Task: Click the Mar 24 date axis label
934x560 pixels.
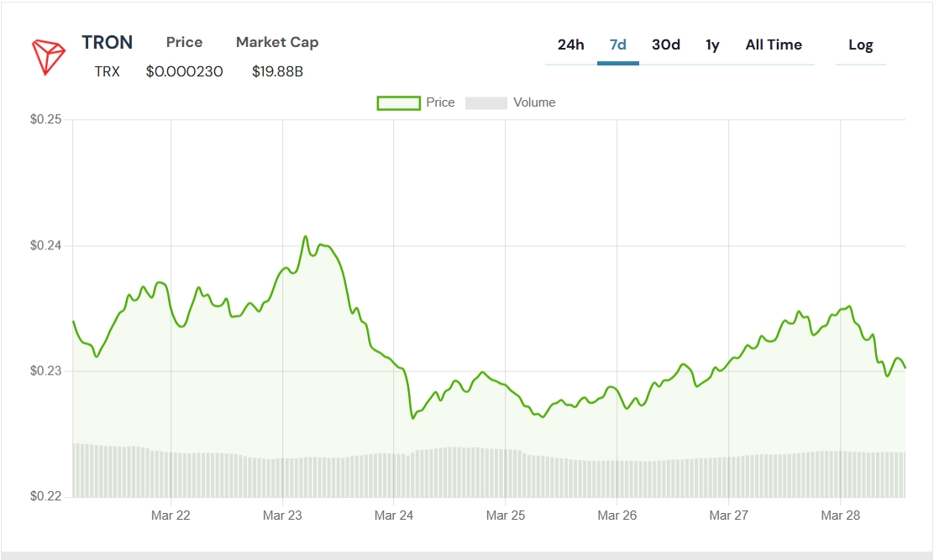Action: pyautogui.click(x=394, y=516)
